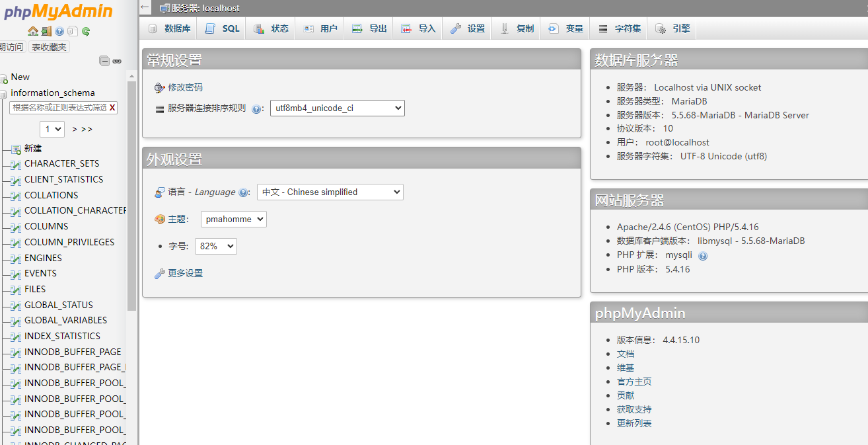Click the table icon next to EVENTS
Image resolution: width=868 pixels, height=445 pixels.
click(16, 274)
